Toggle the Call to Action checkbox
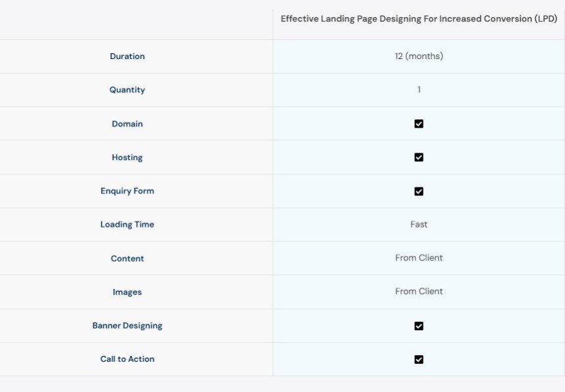The width and height of the screenshot is (565, 392). pos(419,359)
